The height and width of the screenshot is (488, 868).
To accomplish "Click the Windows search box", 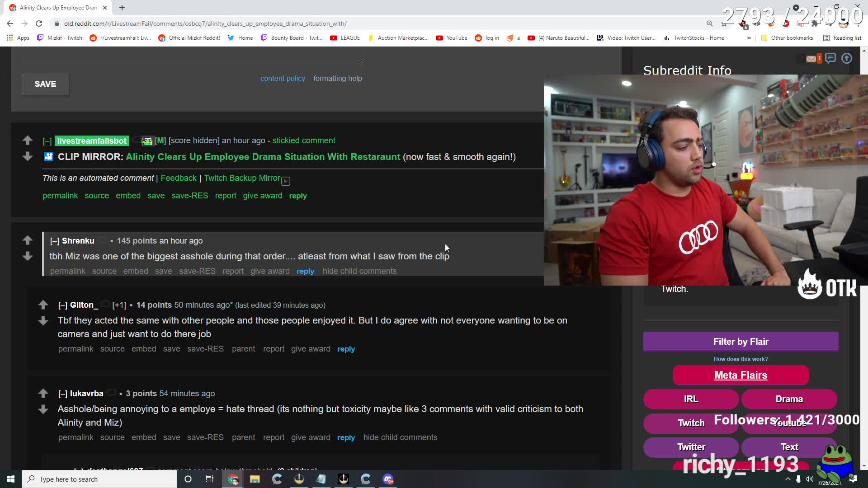I will click(99, 479).
